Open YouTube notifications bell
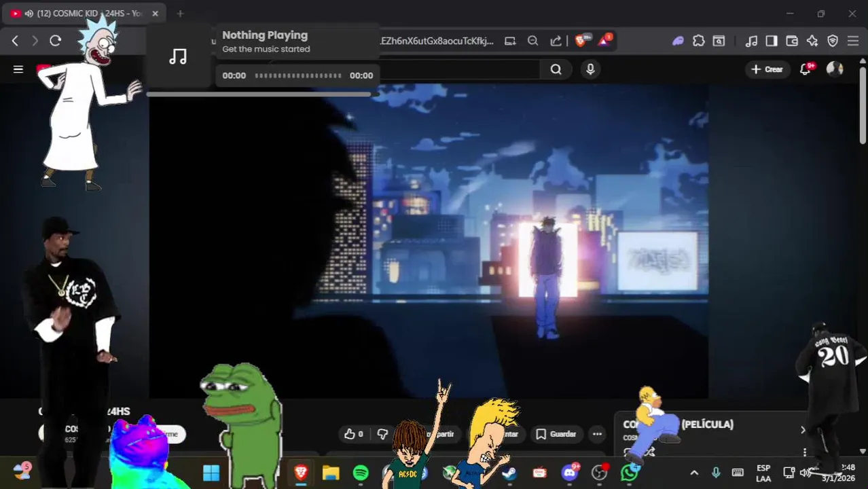This screenshot has width=868, height=489. pos(806,69)
